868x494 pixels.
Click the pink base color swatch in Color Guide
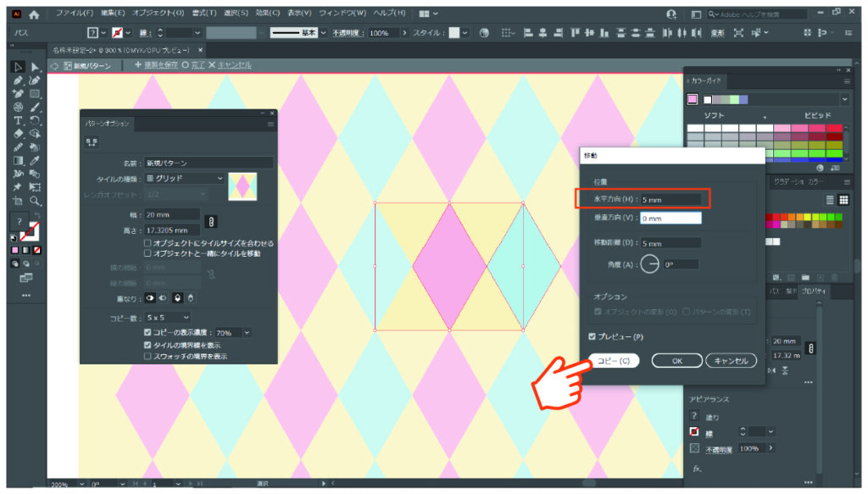tap(692, 100)
